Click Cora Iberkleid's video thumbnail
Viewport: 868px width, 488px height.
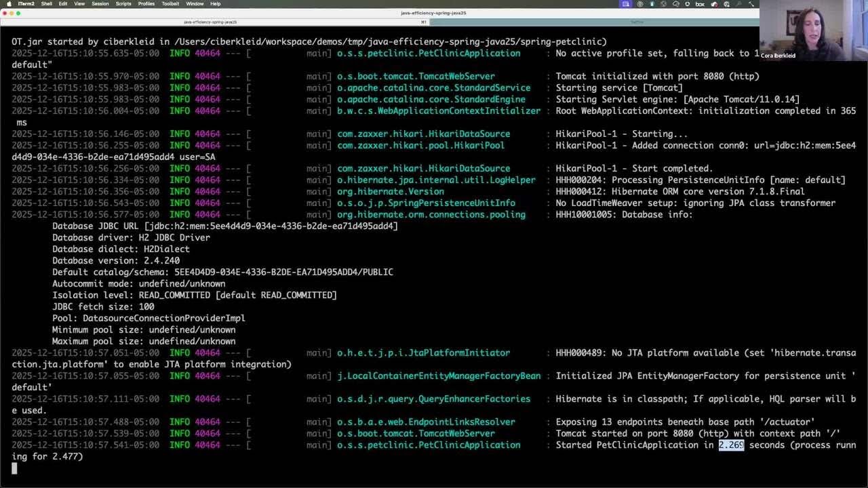click(813, 30)
